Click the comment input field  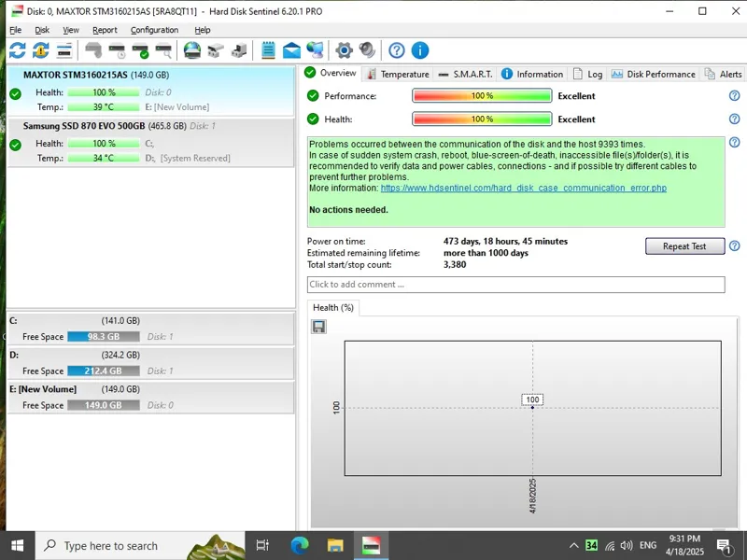tap(516, 285)
